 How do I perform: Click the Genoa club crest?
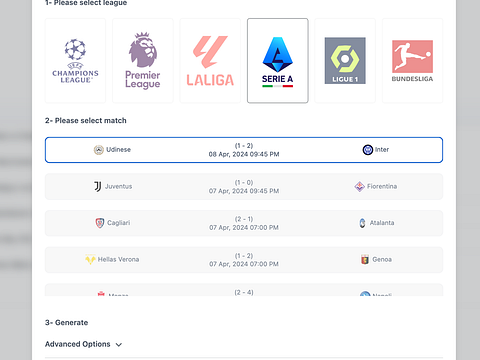click(x=365, y=259)
